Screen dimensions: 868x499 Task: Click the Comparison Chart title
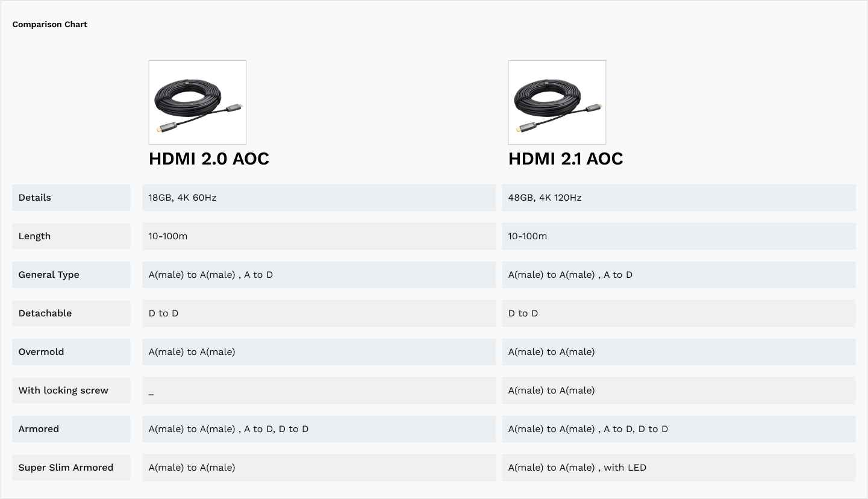(50, 25)
